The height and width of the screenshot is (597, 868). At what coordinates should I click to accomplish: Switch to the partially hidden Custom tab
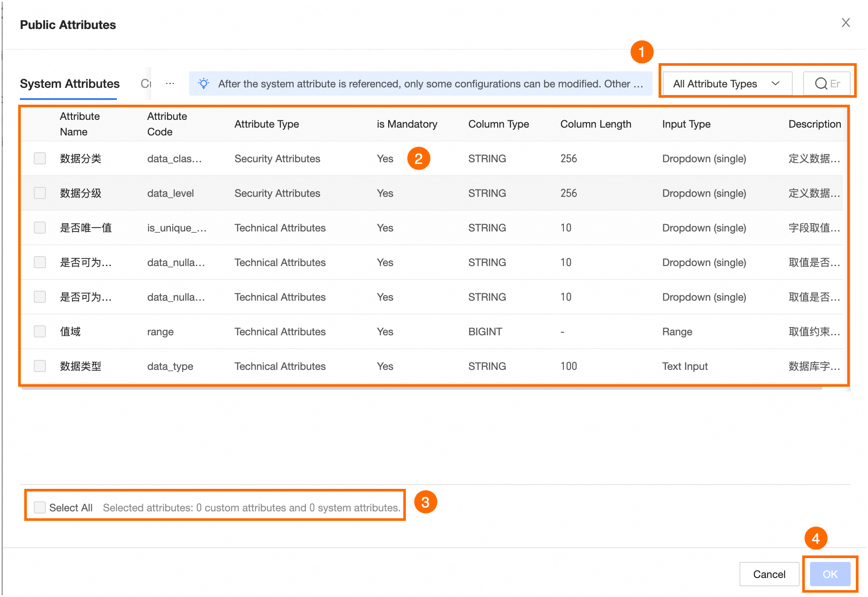pos(146,83)
